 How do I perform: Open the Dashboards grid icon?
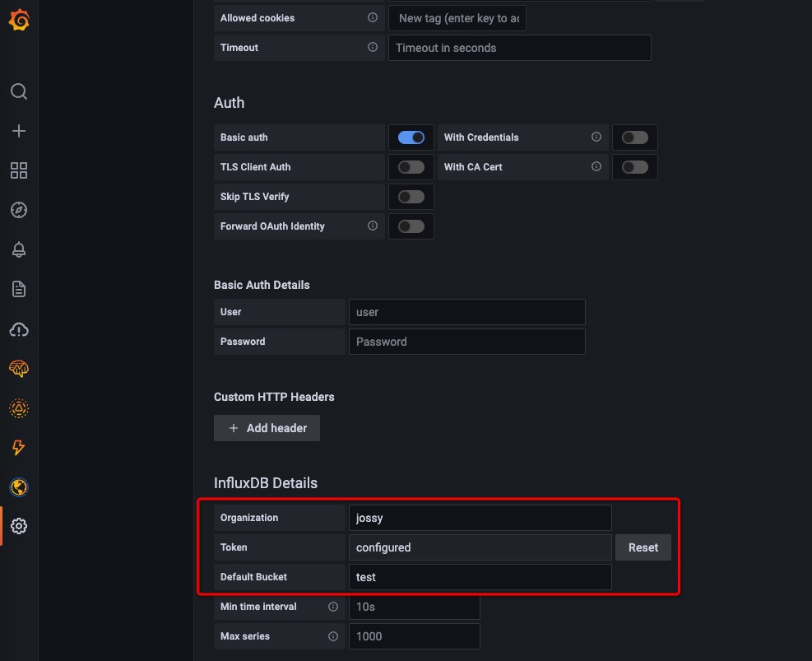(19, 170)
